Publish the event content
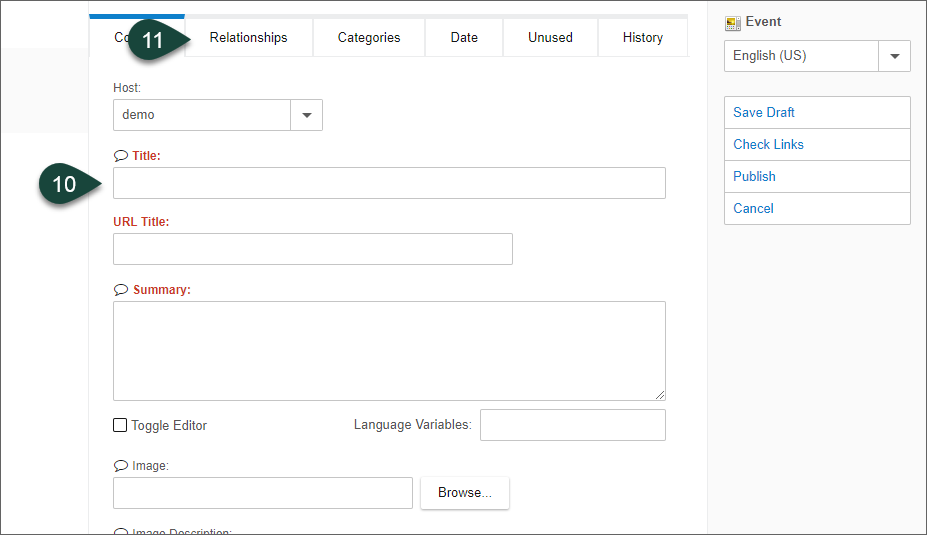 pos(754,177)
